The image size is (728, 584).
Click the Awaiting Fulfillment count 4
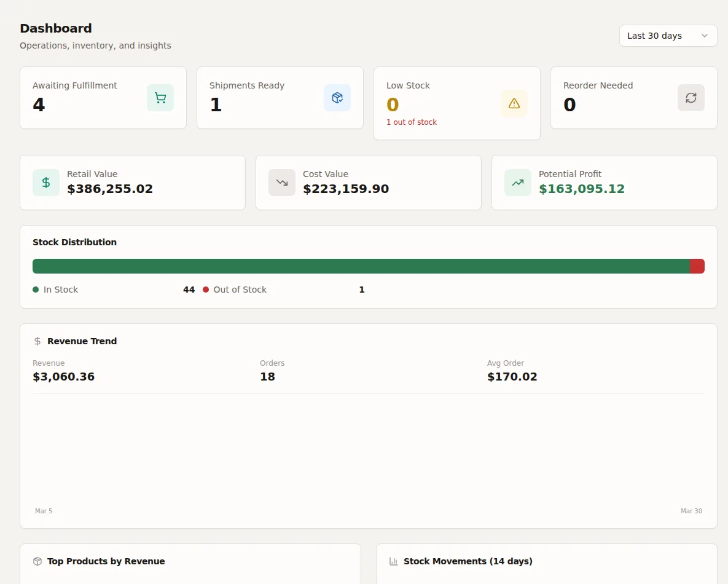pos(39,105)
